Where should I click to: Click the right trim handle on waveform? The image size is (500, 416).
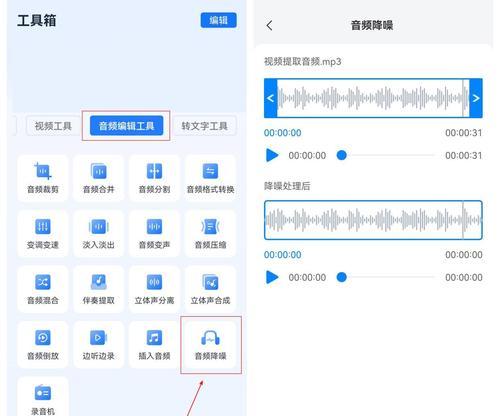[476, 98]
